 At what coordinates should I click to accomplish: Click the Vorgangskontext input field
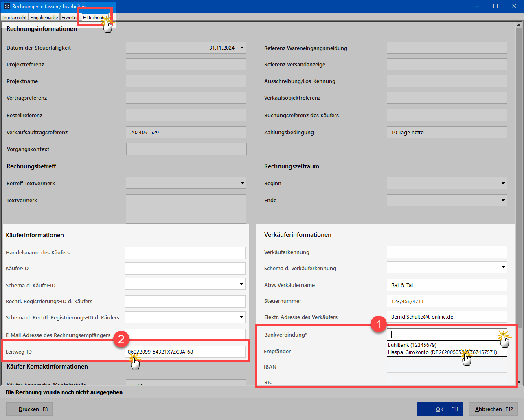tap(186, 149)
